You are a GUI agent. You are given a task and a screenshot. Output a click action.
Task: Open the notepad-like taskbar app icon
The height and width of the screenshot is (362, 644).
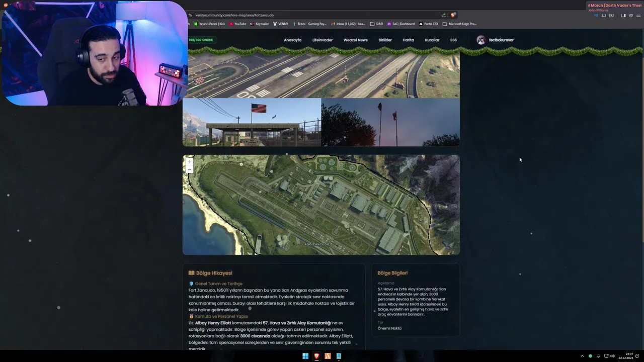(339, 356)
